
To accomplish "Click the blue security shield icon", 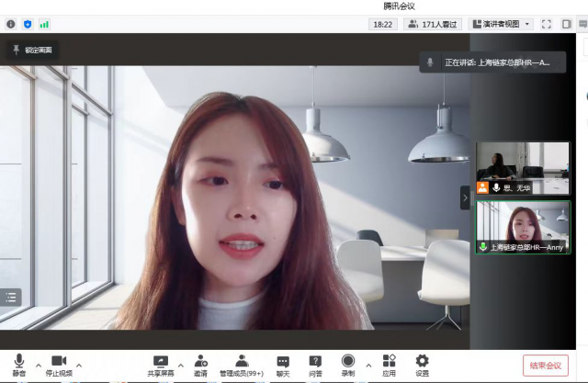I will point(28,24).
